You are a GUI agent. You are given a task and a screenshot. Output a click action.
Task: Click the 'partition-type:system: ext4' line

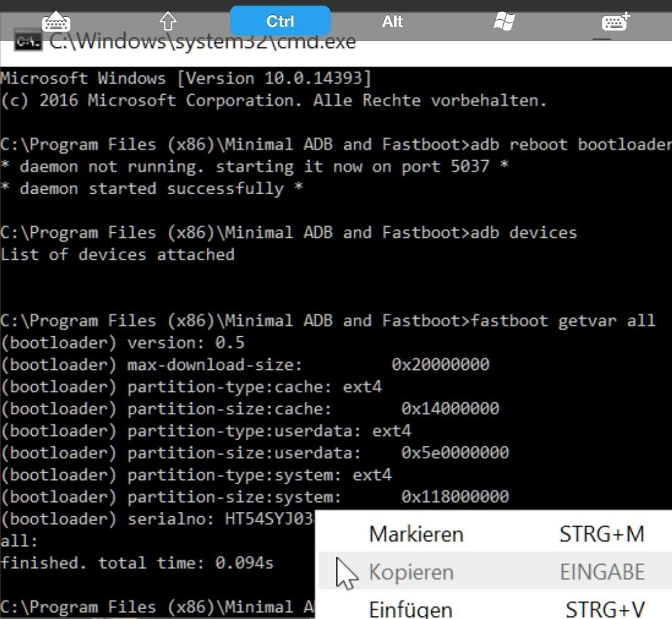coord(196,475)
